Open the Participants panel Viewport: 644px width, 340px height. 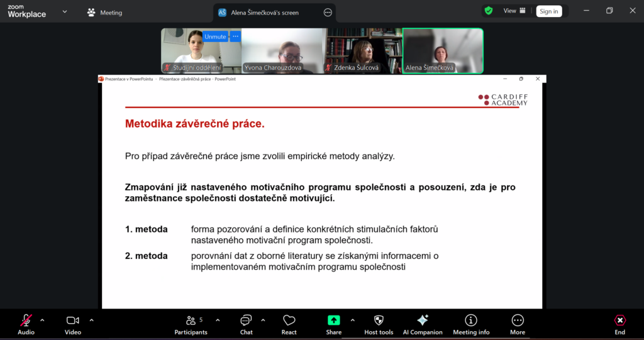tap(191, 324)
